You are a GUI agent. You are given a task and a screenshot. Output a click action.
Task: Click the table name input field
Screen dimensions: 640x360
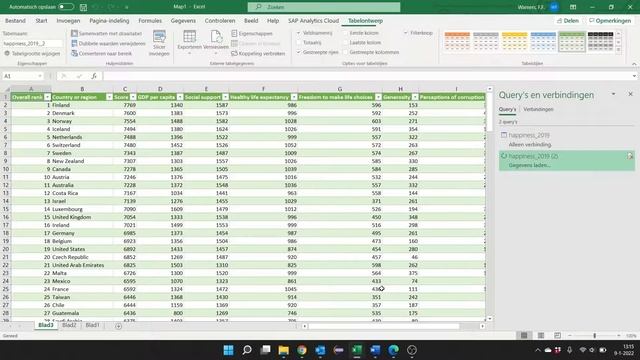click(33, 43)
